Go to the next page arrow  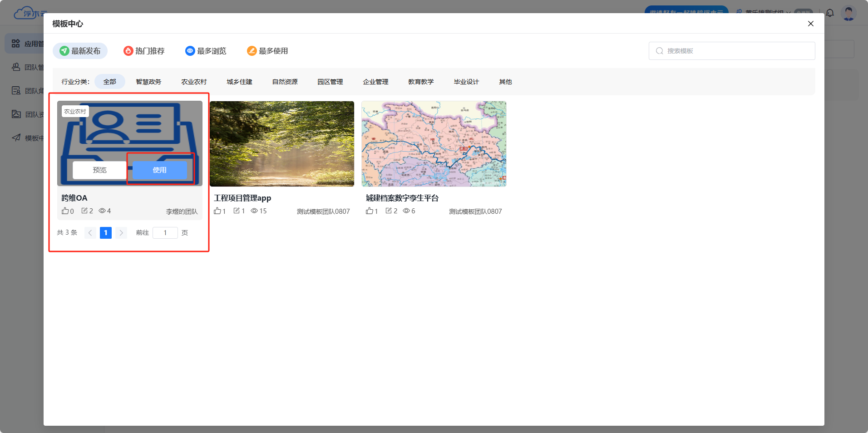121,233
